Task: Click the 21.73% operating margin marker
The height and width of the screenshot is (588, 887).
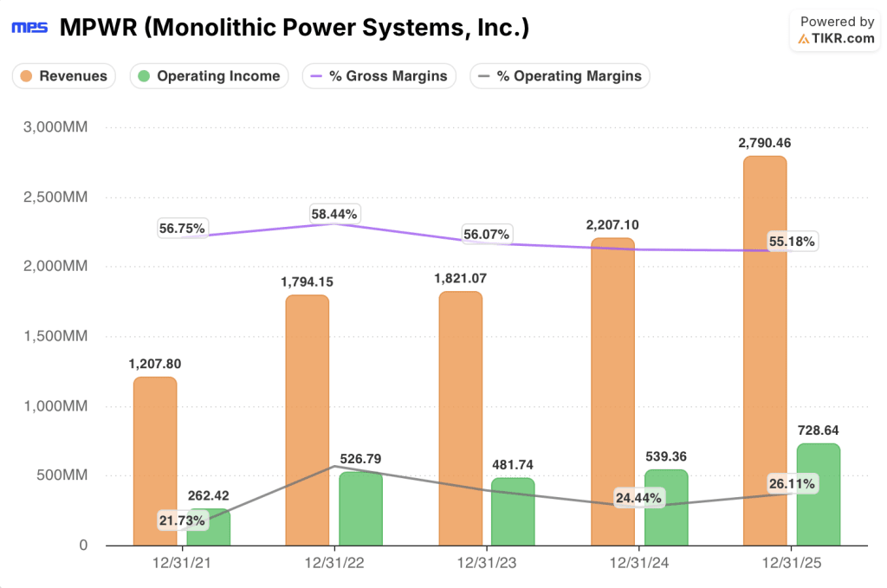Action: 184,520
